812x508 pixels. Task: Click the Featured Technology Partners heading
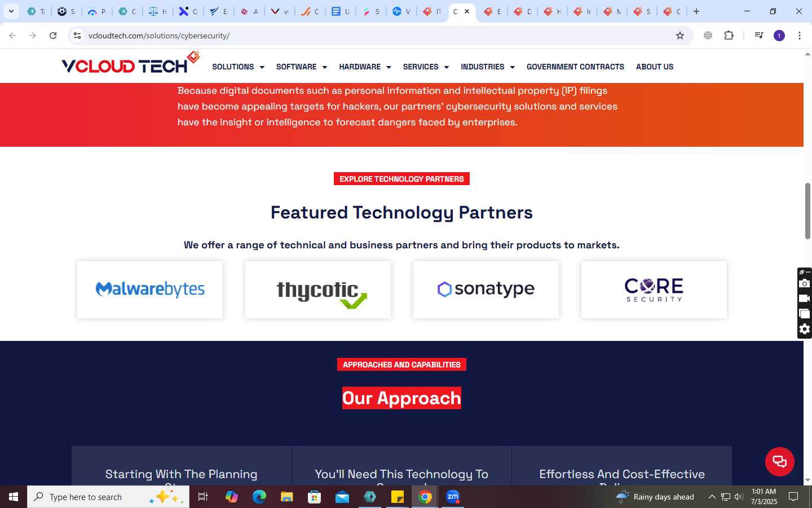pos(401,213)
